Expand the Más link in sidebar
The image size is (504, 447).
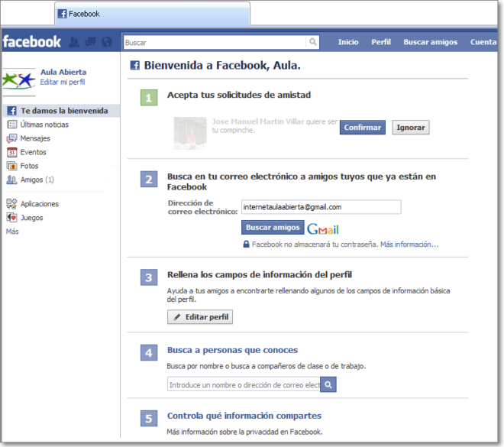coord(12,232)
